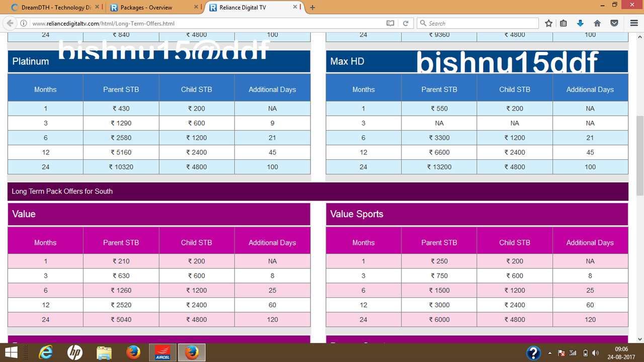Select the ₹ 13200 Max HD price cell
This screenshot has height=362, width=644.
pyautogui.click(x=439, y=167)
